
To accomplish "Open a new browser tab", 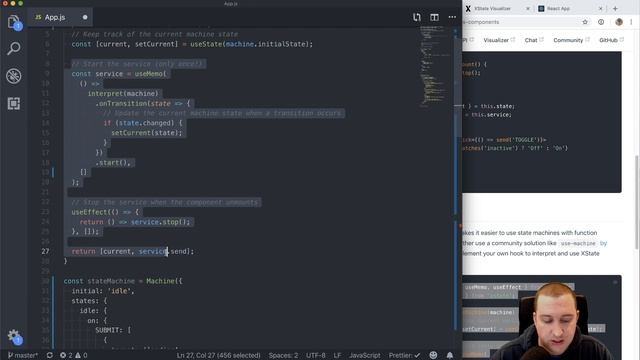I will coord(615,8).
